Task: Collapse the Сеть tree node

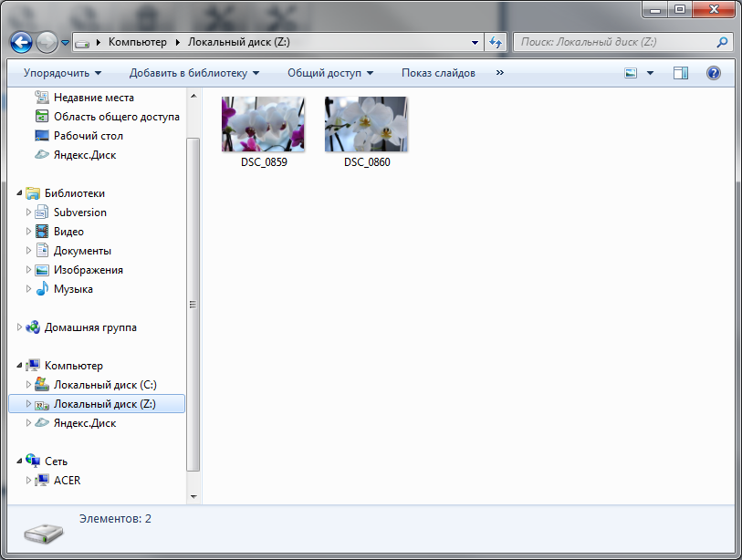Action: (19, 461)
